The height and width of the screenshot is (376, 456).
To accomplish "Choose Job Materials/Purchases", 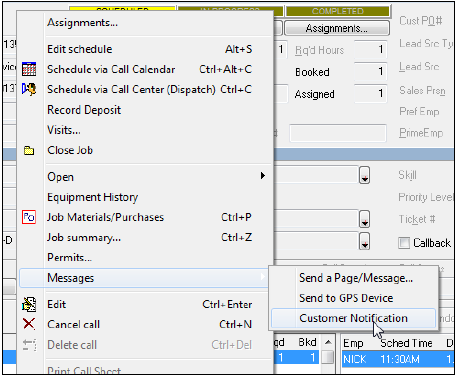I will 146,217.
